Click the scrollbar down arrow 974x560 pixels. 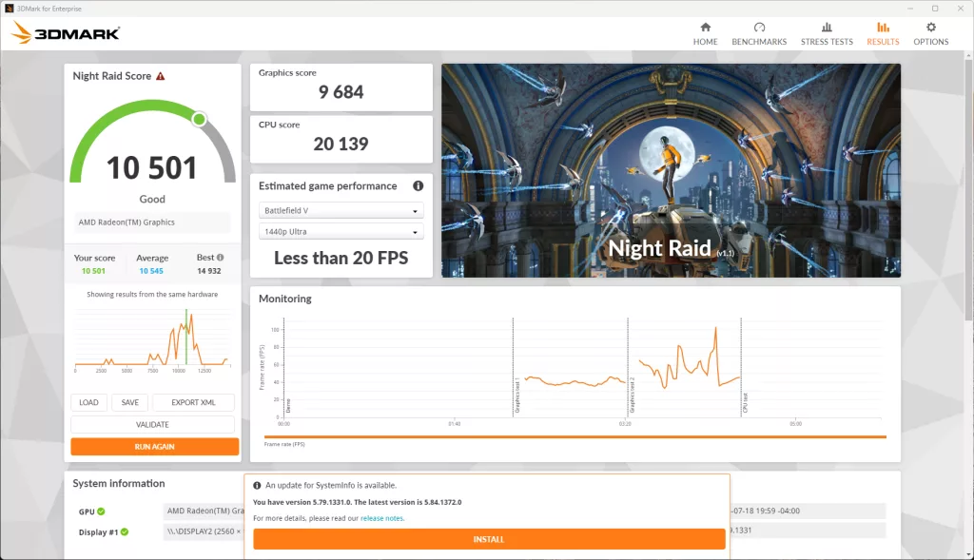point(968,555)
